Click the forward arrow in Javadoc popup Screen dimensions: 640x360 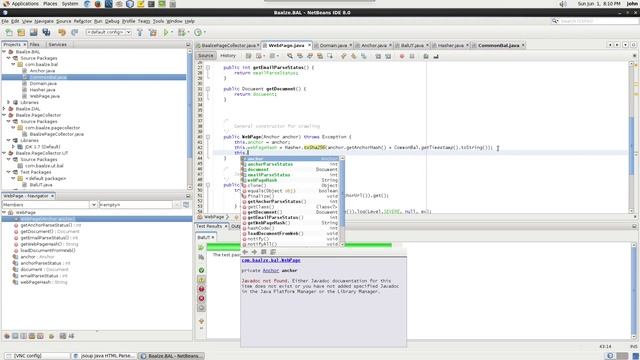[x=254, y=252]
